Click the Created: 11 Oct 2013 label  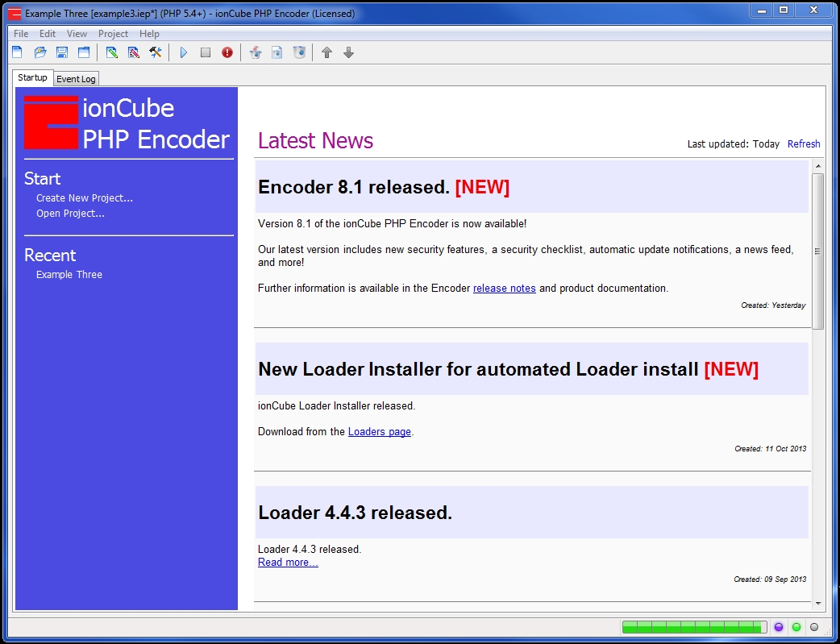click(x=771, y=449)
